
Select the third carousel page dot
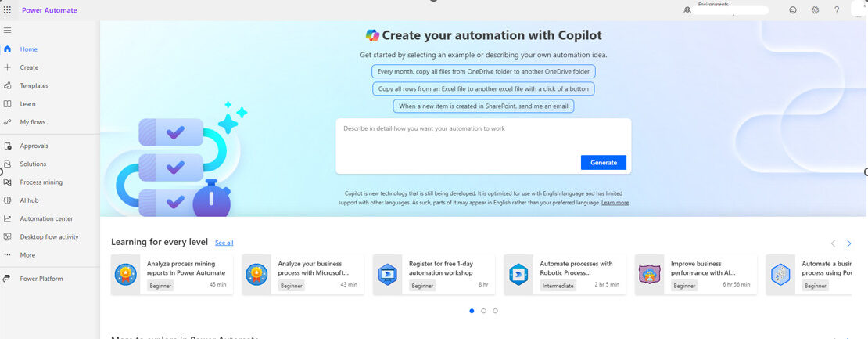pyautogui.click(x=495, y=311)
